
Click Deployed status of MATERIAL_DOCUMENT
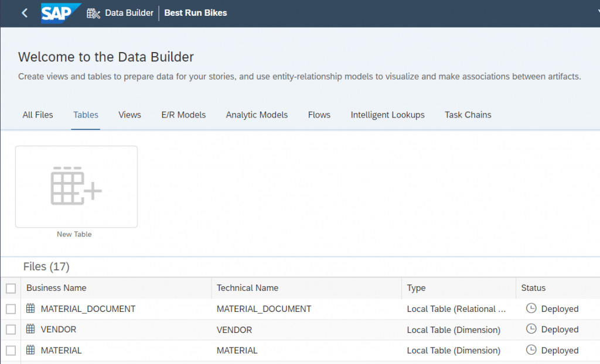tap(560, 309)
